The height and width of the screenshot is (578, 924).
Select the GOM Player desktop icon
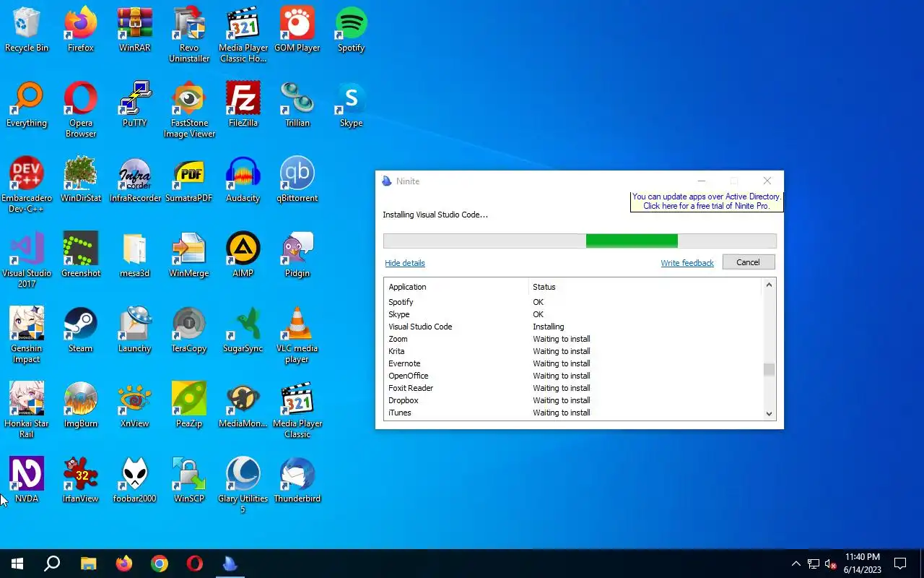297,30
